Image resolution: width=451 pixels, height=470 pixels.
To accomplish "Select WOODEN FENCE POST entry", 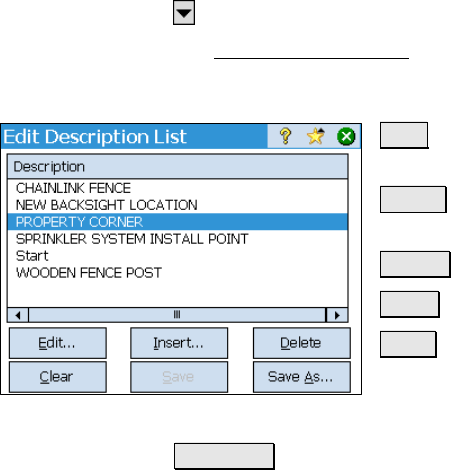I will click(178, 273).
